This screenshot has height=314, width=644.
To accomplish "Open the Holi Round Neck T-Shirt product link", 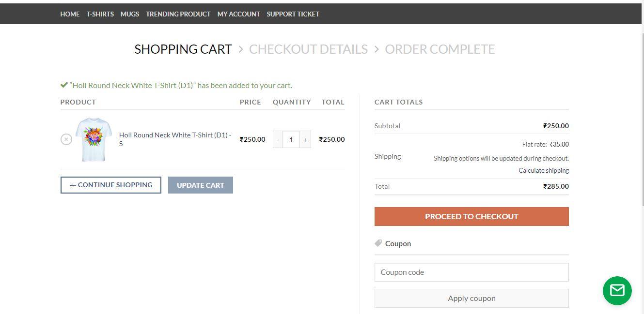I will coord(174,135).
